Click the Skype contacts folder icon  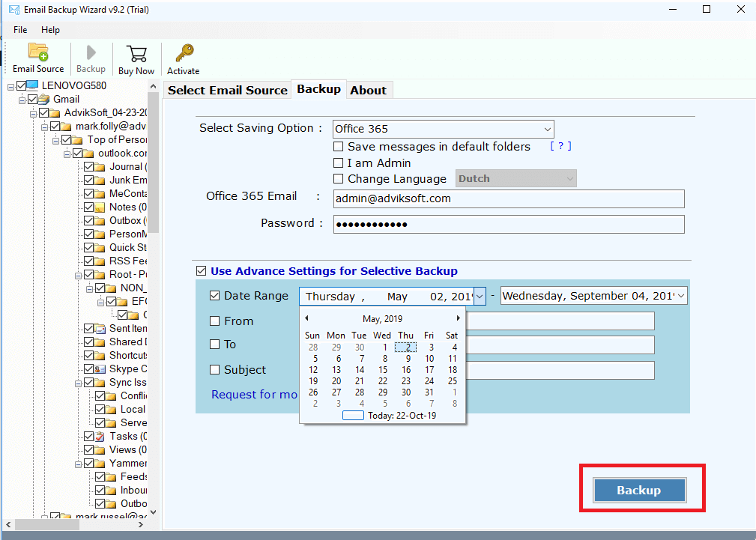pos(100,369)
